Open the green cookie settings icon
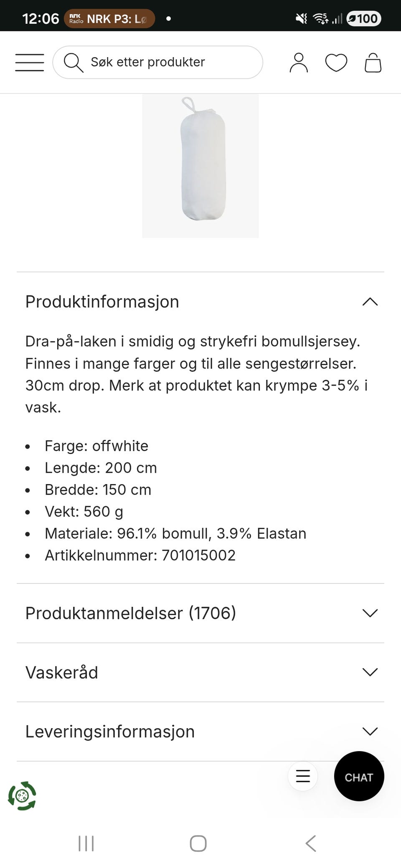Screen dimensions: 401x868 pos(22,796)
